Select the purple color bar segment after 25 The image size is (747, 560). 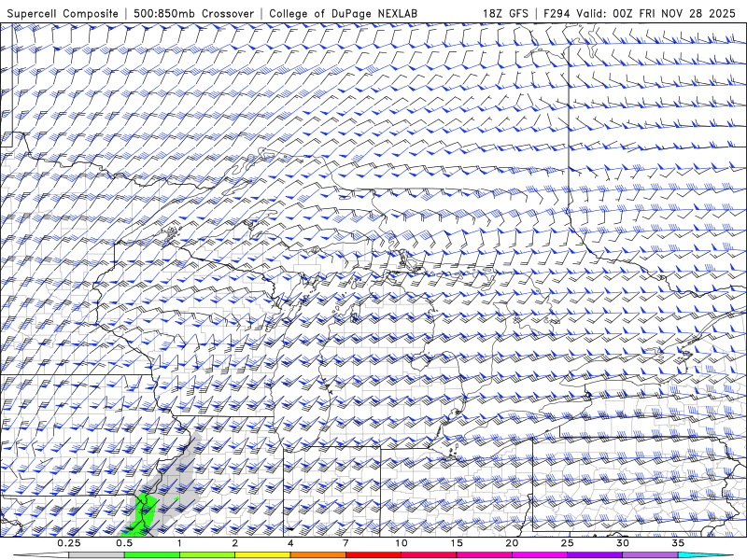point(595,555)
